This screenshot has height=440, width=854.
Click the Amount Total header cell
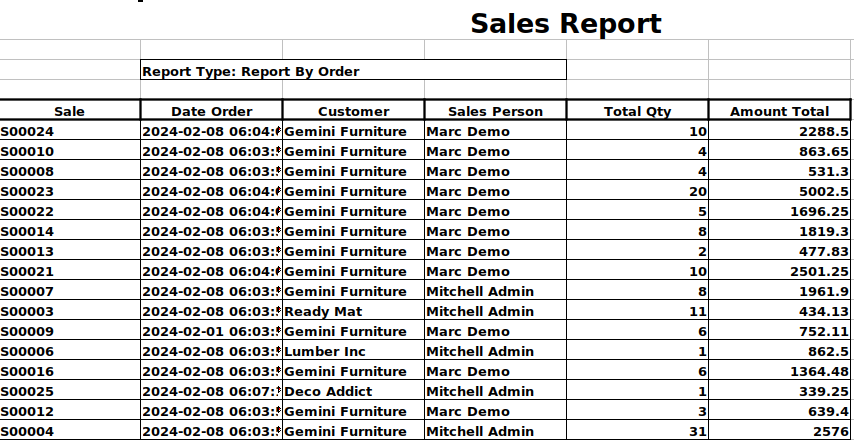(x=779, y=111)
